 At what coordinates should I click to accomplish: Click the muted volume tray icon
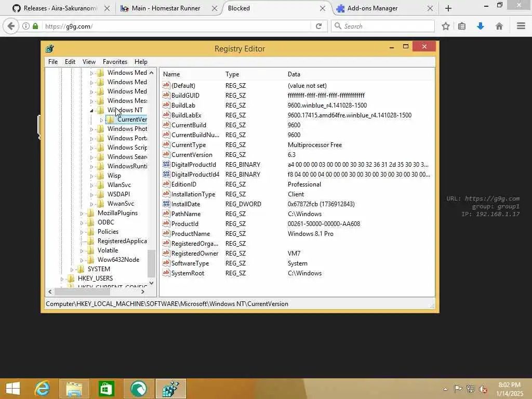[x=483, y=389]
